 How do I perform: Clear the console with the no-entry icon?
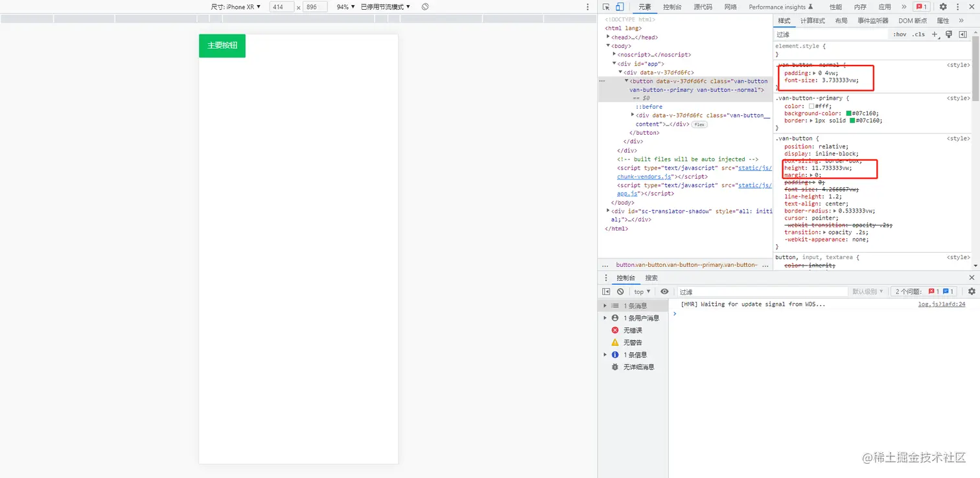(x=621, y=291)
